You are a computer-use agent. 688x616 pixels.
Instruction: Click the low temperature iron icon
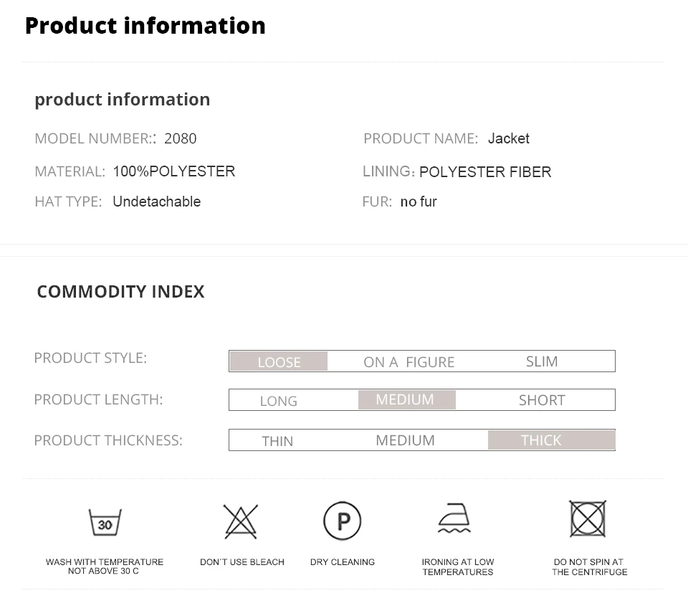click(454, 519)
